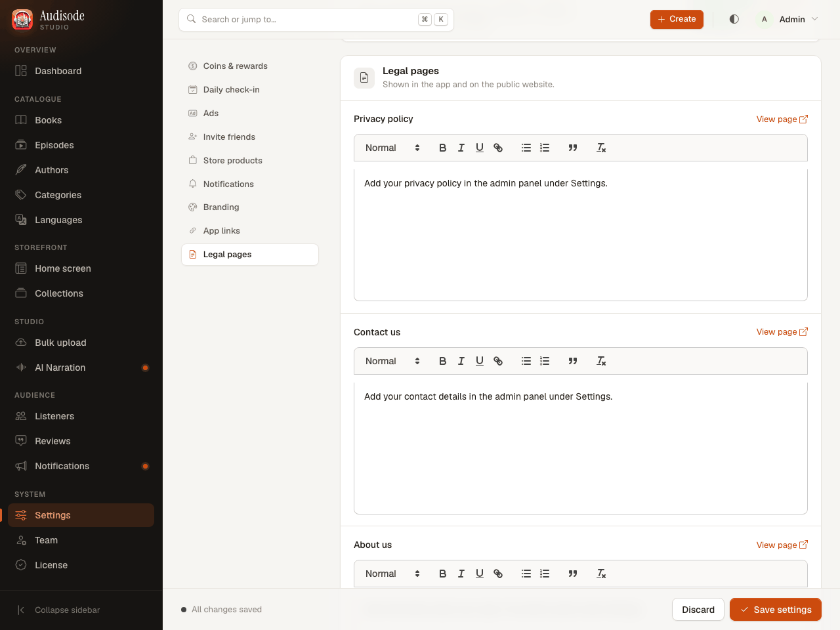Open Bulk upload in sidebar
Image resolution: width=840 pixels, height=630 pixels.
tap(81, 343)
